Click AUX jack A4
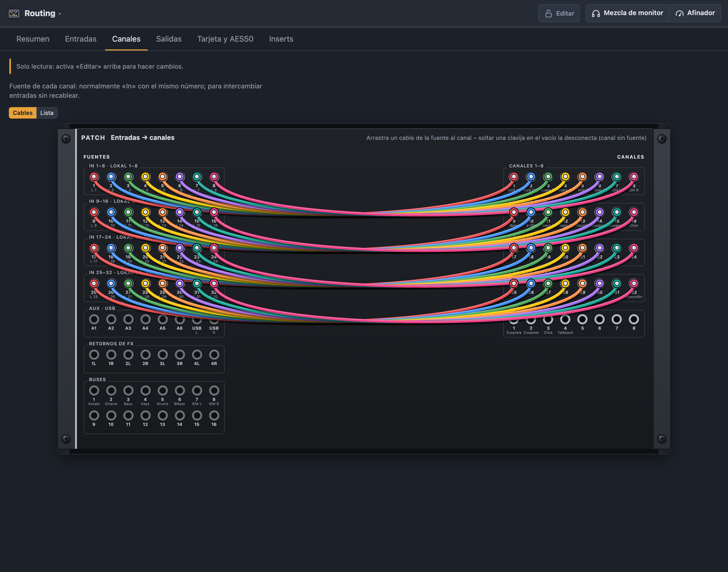 click(146, 319)
